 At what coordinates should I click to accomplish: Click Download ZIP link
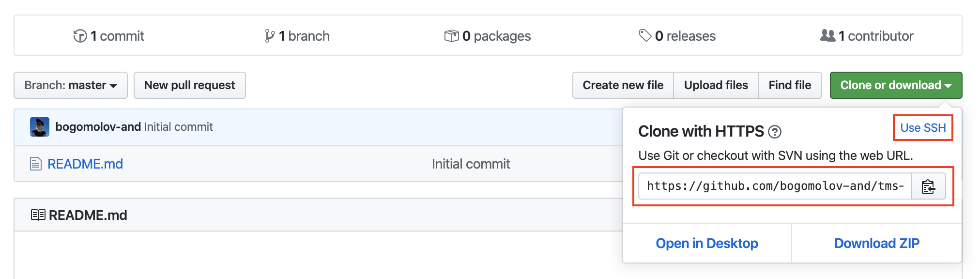point(876,243)
